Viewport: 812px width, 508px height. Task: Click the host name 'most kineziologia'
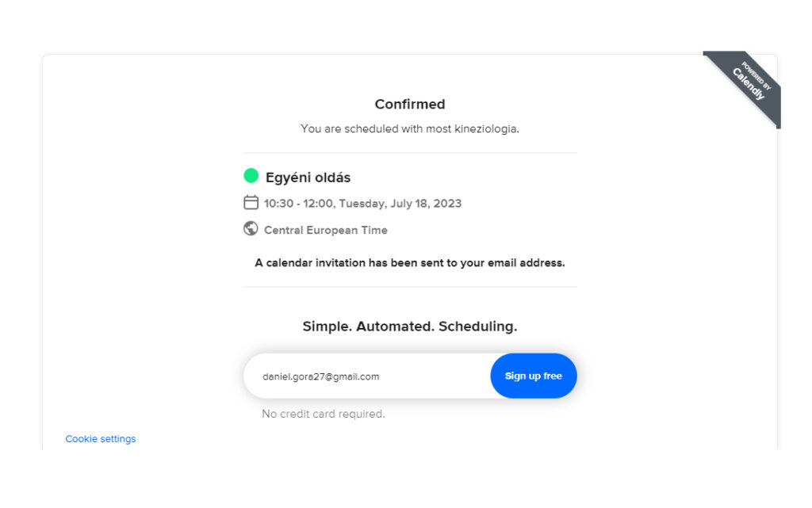point(472,128)
